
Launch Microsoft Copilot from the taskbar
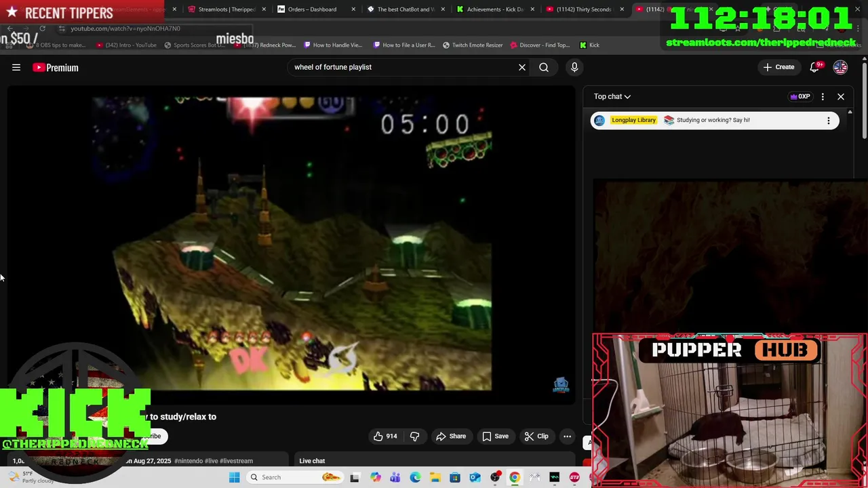coord(375,477)
